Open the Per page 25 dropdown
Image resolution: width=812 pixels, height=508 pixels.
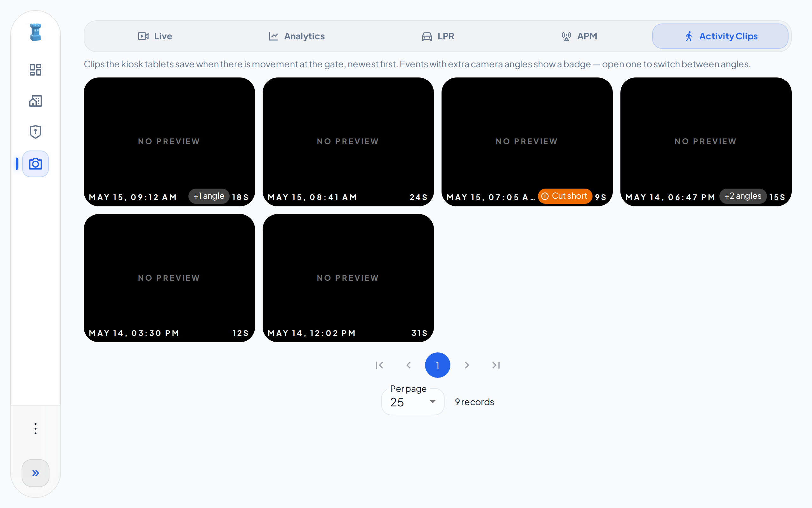point(413,402)
